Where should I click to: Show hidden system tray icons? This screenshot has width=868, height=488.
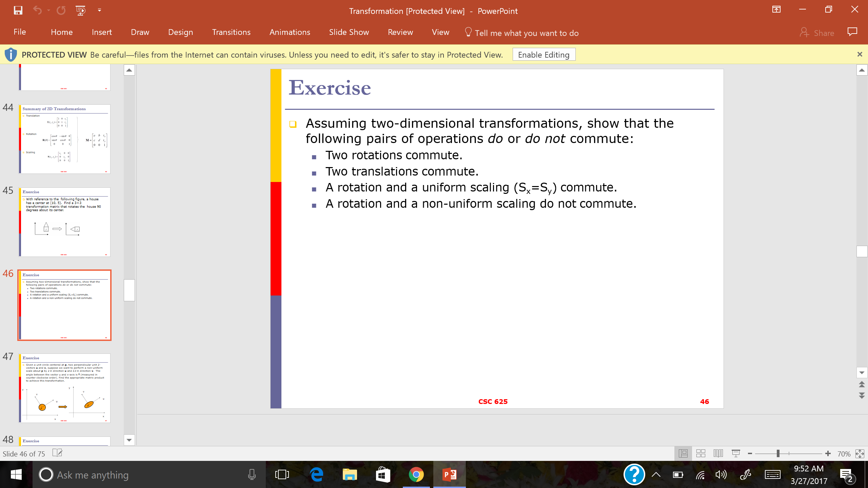point(656,474)
